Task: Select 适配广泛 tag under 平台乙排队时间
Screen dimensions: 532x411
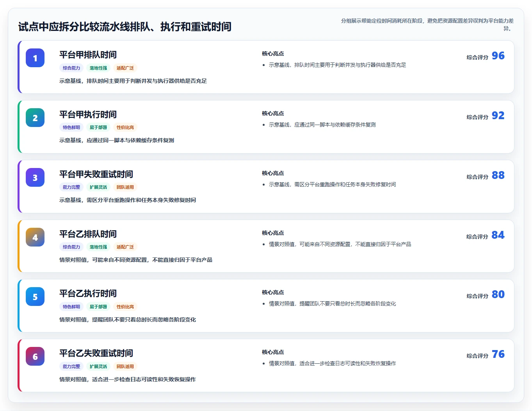Action: (125, 247)
